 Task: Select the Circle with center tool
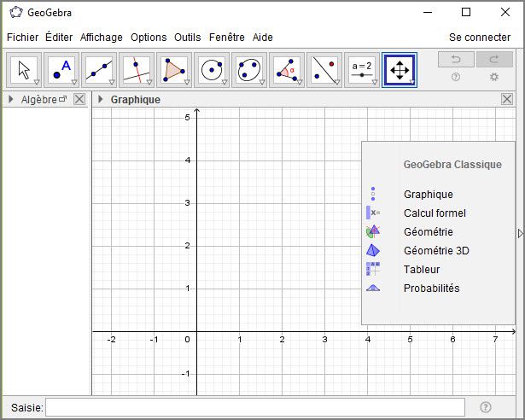coord(211,70)
